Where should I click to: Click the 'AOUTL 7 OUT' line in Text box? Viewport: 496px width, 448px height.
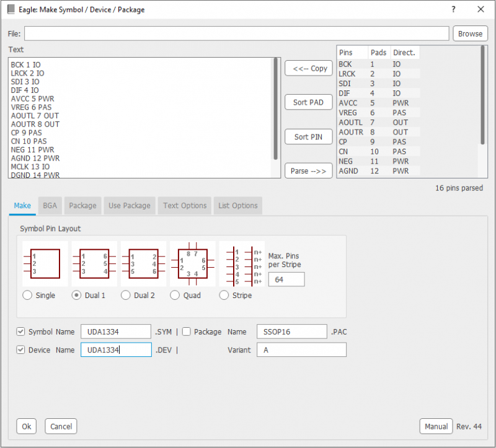click(x=35, y=116)
